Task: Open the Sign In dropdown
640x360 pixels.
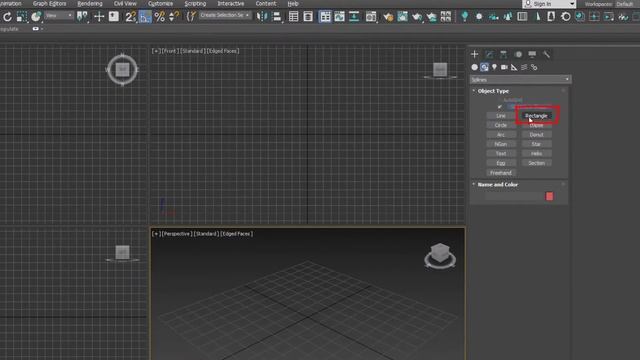Action: (549, 4)
